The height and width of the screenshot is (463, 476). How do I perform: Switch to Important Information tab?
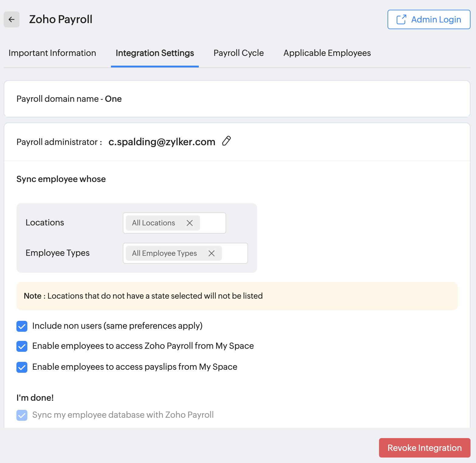tap(52, 53)
